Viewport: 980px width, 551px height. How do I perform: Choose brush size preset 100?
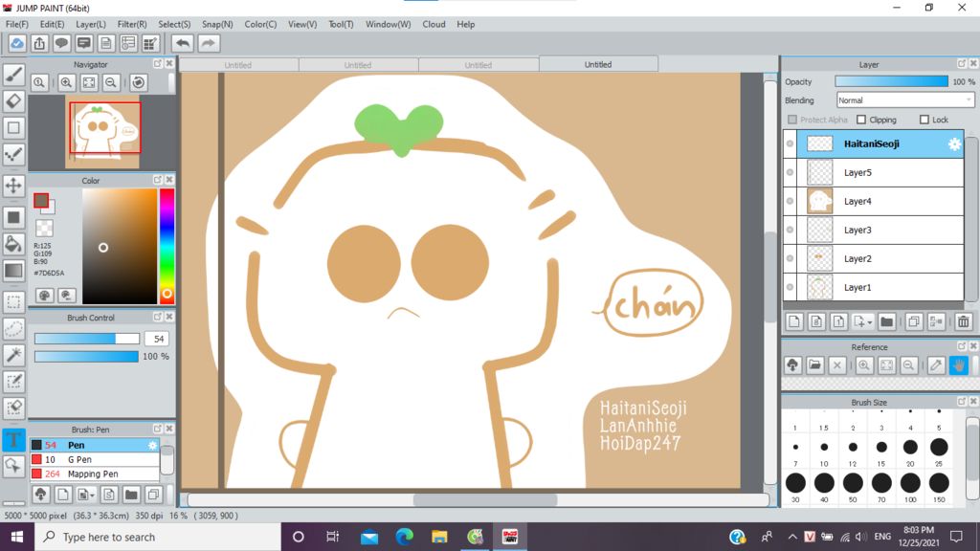[910, 483]
